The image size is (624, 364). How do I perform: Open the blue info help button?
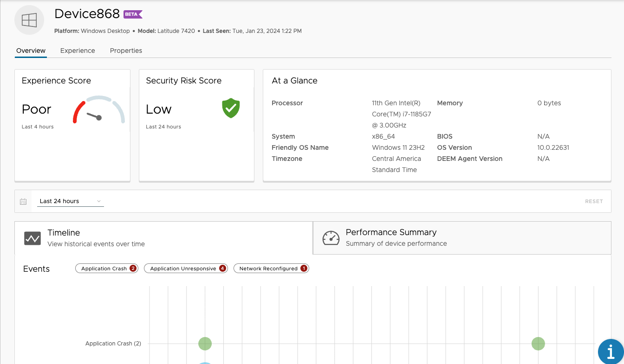coord(611,351)
